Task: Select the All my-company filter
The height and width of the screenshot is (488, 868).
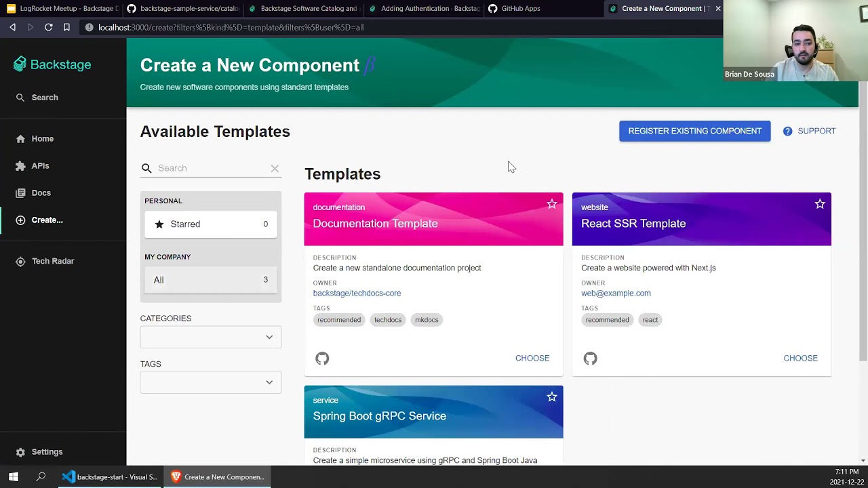Action: (x=211, y=280)
